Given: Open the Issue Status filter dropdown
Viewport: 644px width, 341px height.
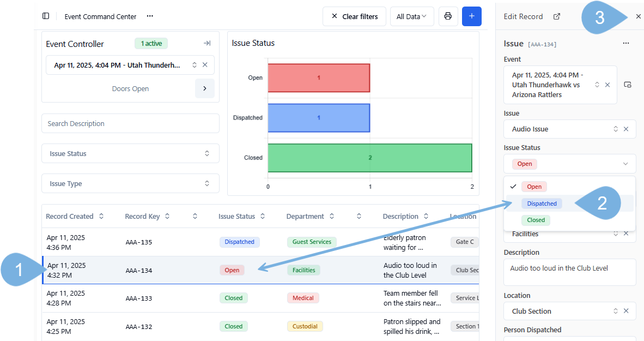Looking at the screenshot, I should coord(131,153).
